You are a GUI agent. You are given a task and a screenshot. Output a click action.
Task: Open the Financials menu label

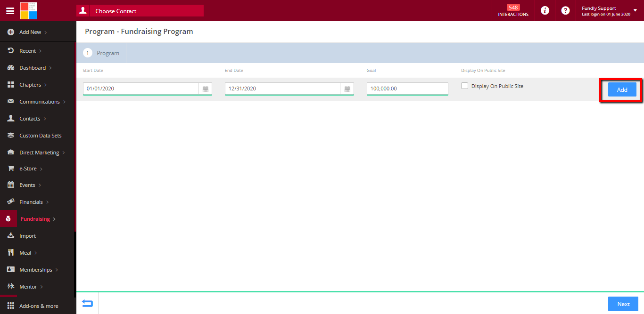pyautogui.click(x=31, y=202)
